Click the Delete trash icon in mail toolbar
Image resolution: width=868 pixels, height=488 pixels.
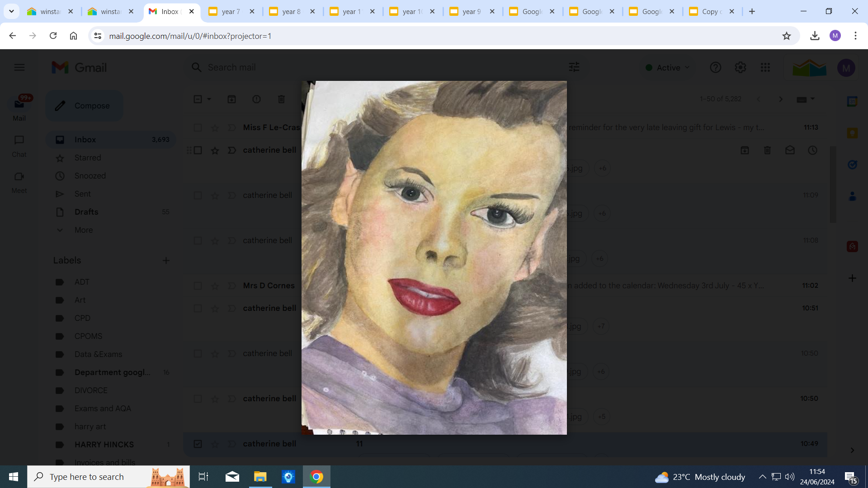281,99
